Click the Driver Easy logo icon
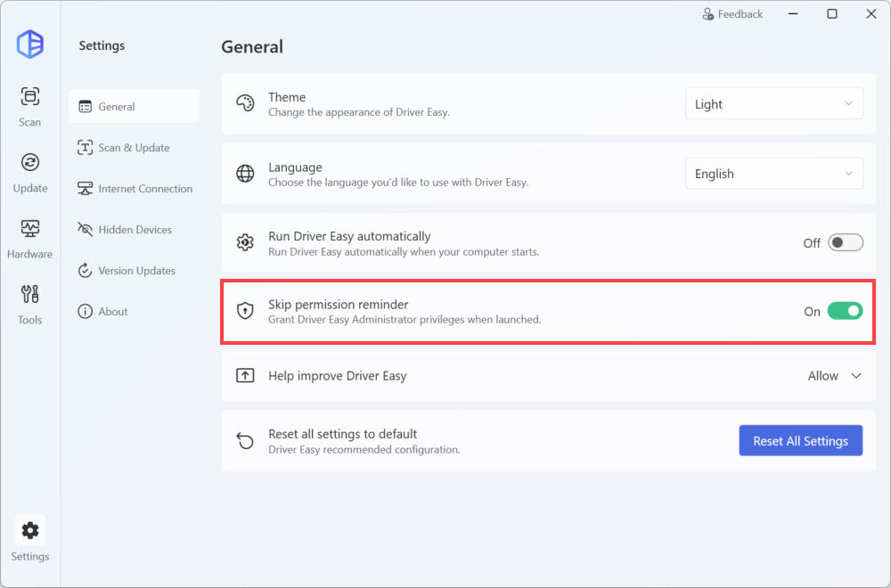The height and width of the screenshot is (588, 891). [x=30, y=45]
